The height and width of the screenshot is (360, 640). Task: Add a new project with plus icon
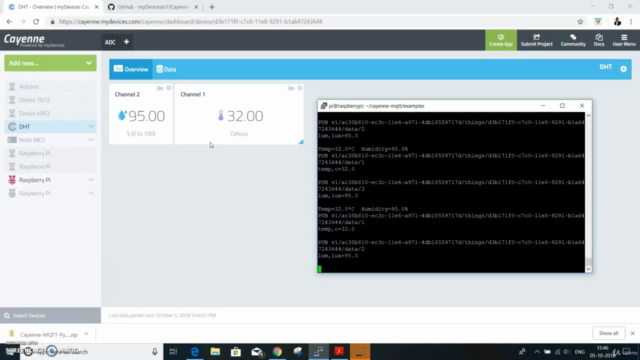point(127,42)
